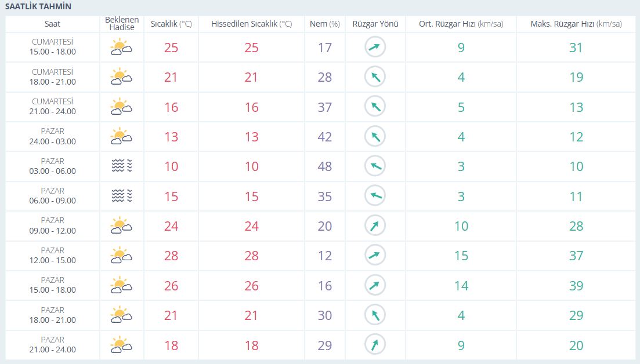Click humidity value 48 in Nem column
This screenshot has height=364, width=640.
tap(325, 166)
